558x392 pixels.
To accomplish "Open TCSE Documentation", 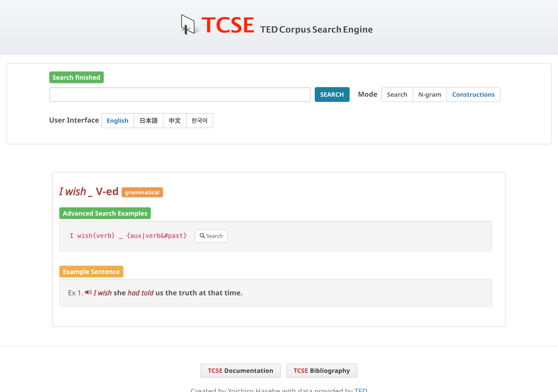I will (240, 370).
